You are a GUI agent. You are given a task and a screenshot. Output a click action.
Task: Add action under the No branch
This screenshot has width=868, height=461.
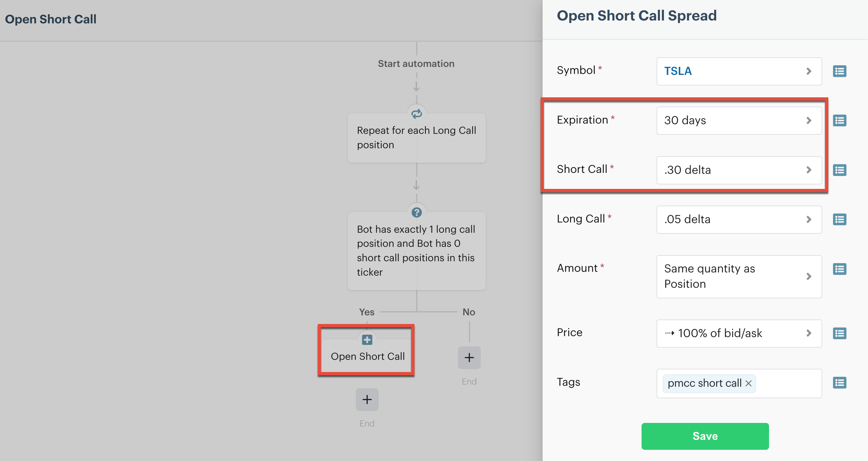coord(469,358)
